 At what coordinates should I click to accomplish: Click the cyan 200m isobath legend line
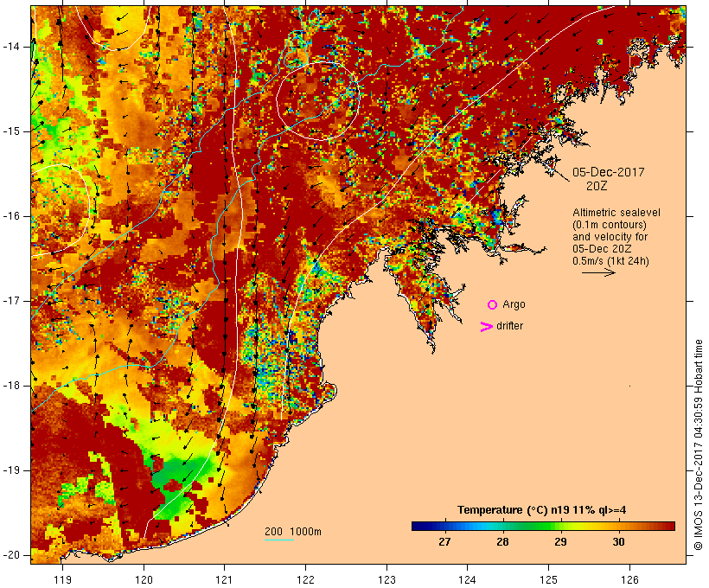(x=278, y=540)
